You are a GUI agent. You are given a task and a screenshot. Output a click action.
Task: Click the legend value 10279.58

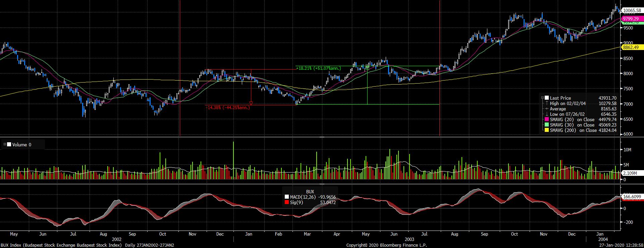coord(607,103)
